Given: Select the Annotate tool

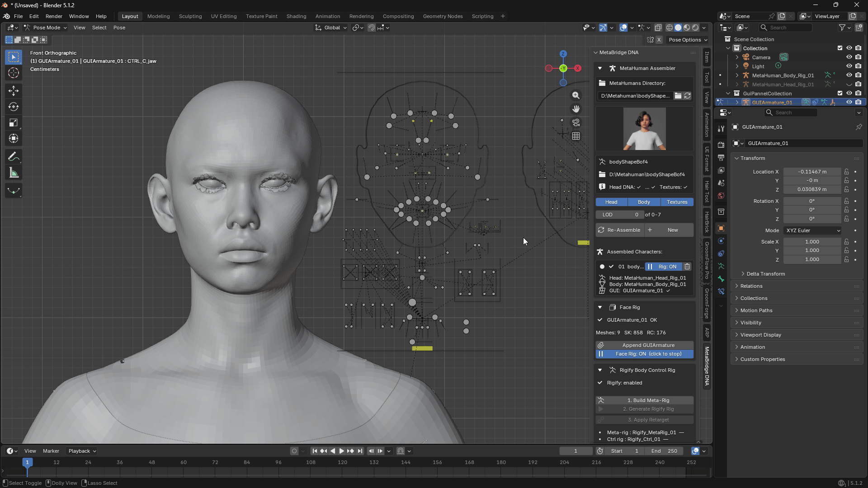Looking at the screenshot, I should pyautogui.click(x=14, y=157).
